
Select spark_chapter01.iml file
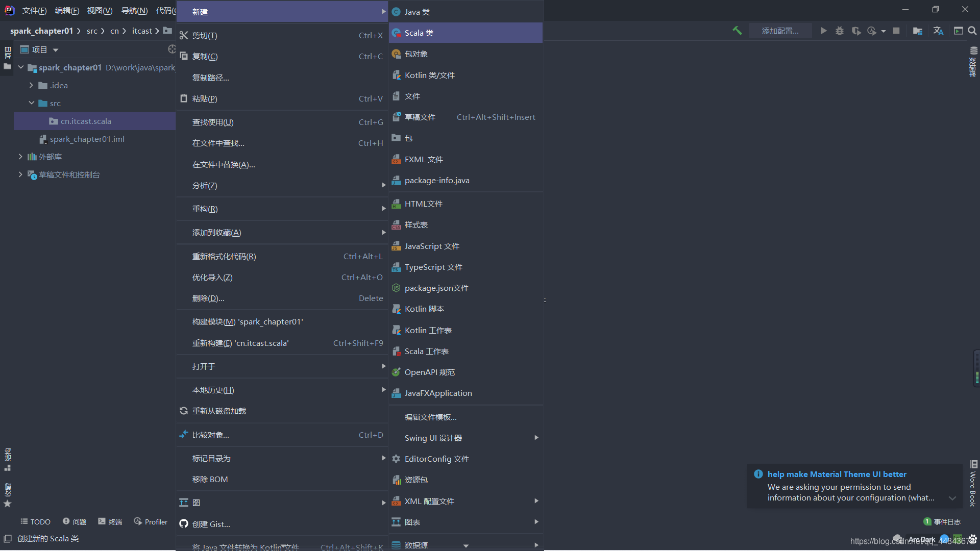[x=87, y=139]
